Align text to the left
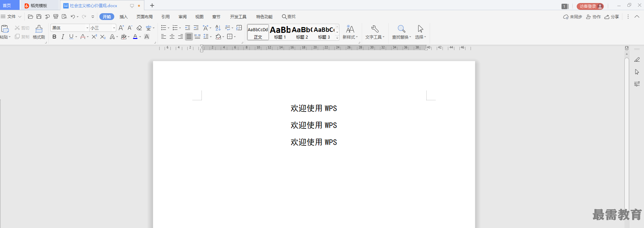The width and height of the screenshot is (644, 228). pos(164,37)
